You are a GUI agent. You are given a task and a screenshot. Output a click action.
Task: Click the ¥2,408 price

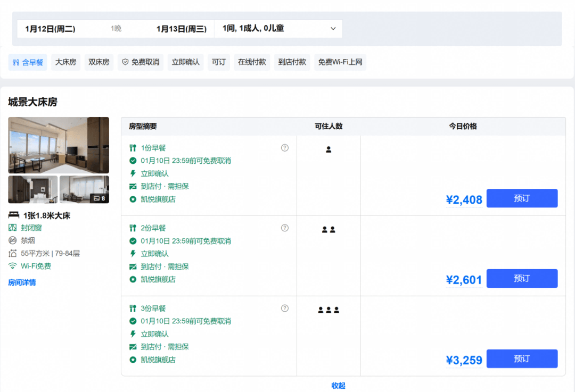point(464,199)
